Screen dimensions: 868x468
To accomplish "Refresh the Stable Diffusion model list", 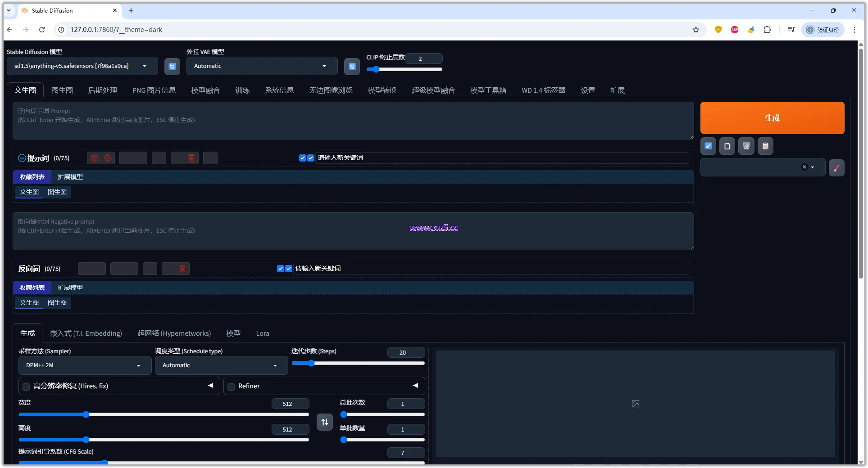I will [x=172, y=67].
